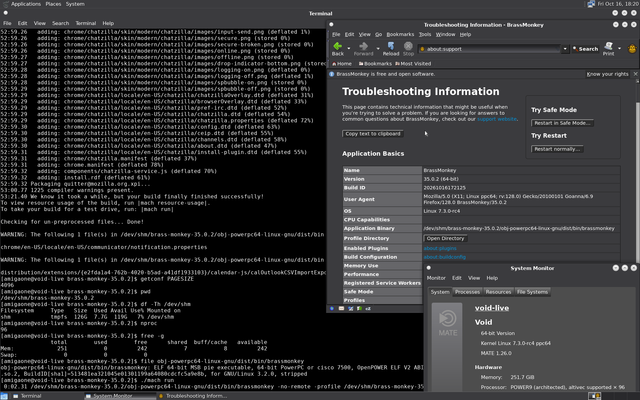Open the Most Visited folder
This screenshot has width=640, height=400.
coord(413,64)
